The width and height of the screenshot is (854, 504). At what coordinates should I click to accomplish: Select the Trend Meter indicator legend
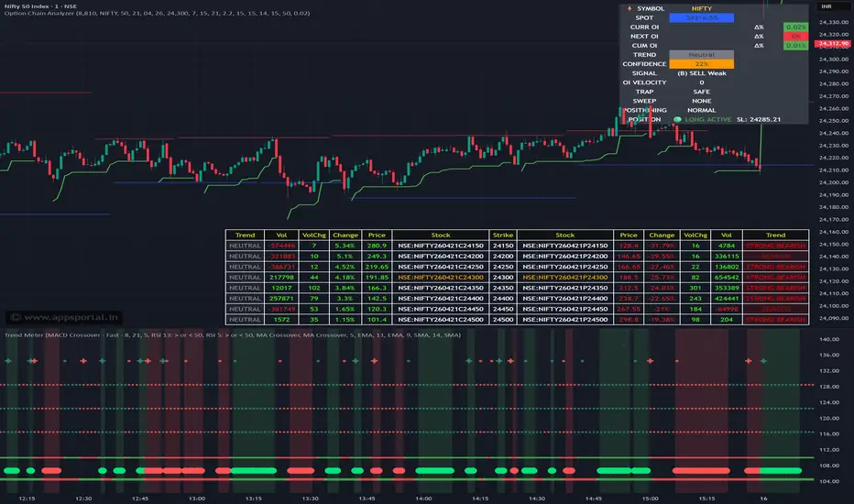[x=233, y=335]
